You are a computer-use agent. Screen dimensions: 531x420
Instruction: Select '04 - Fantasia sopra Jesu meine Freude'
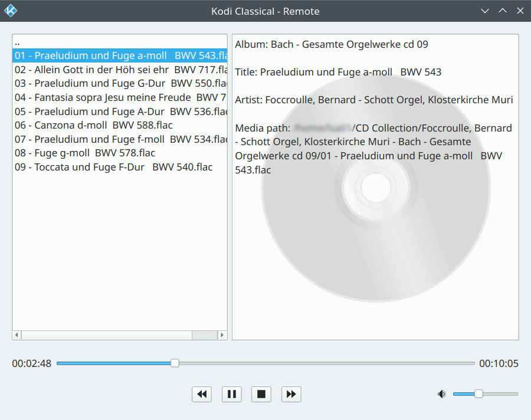click(120, 97)
